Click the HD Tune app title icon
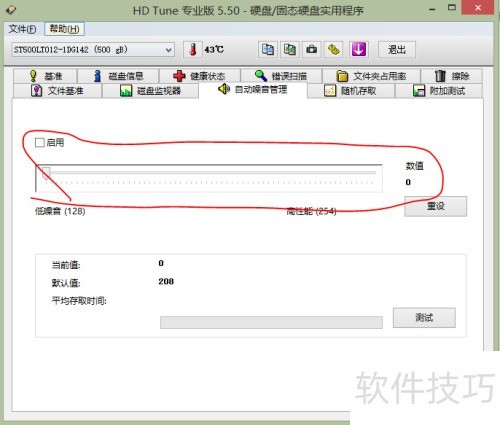The height and width of the screenshot is (425, 500). pyautogui.click(x=11, y=10)
